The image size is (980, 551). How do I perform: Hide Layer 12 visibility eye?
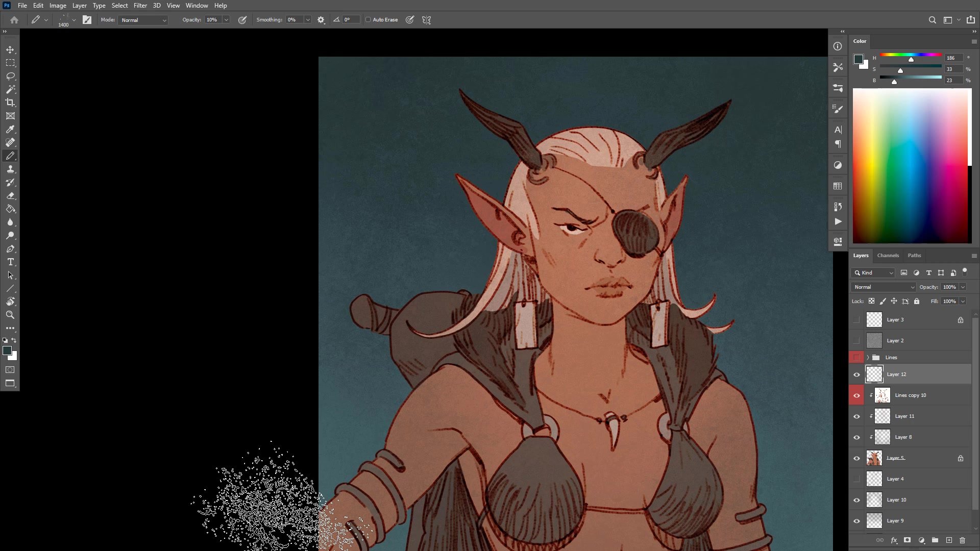[x=856, y=374]
